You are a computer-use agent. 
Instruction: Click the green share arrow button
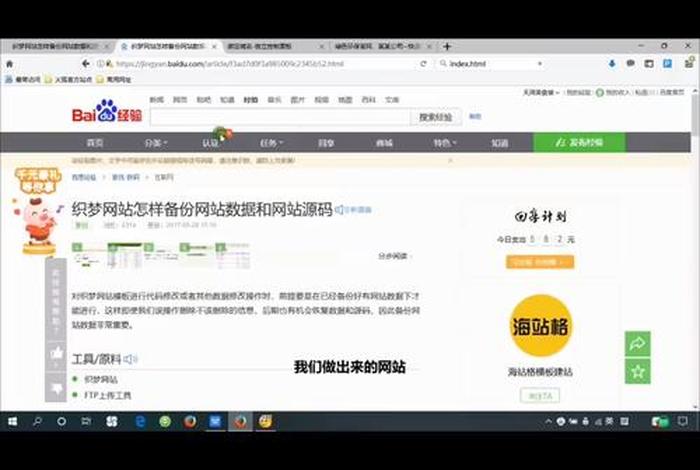click(638, 343)
